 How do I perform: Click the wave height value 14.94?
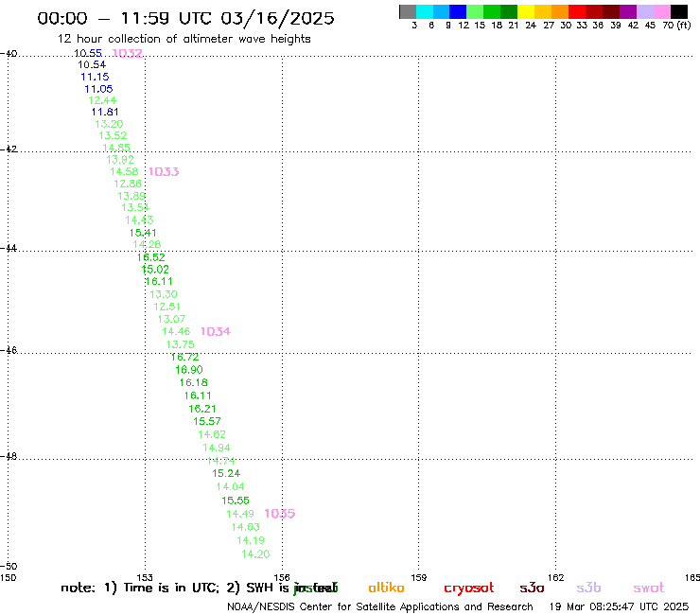click(x=217, y=448)
